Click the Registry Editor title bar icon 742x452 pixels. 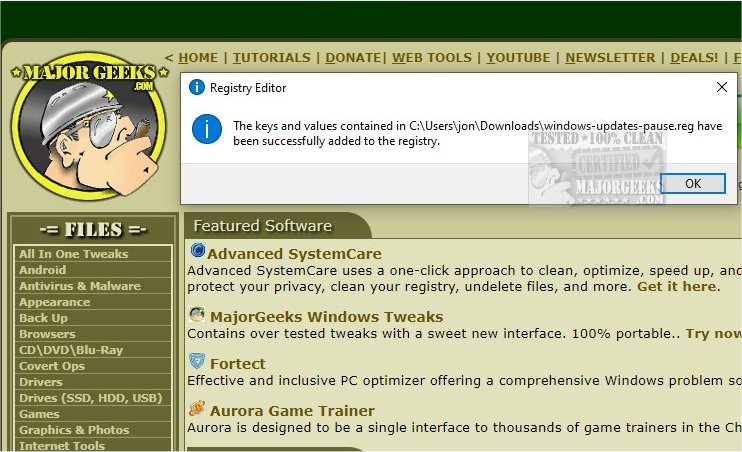tap(196, 87)
